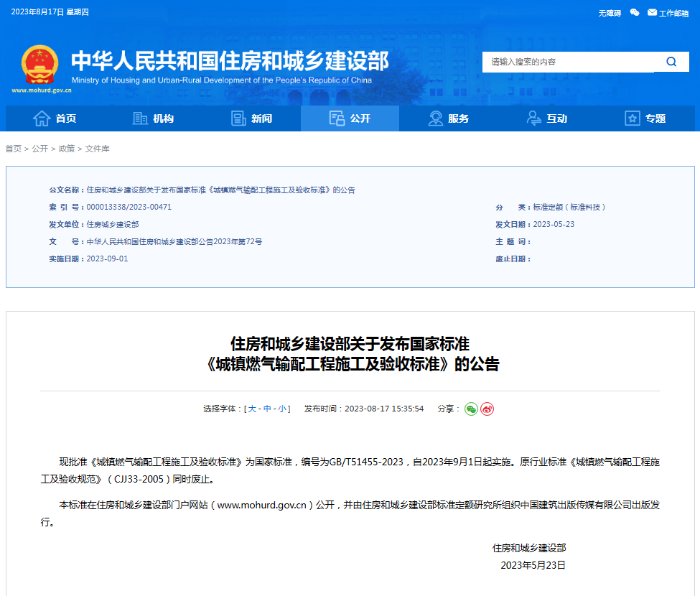
Task: Click the search magnifier icon
Action: pos(671,62)
